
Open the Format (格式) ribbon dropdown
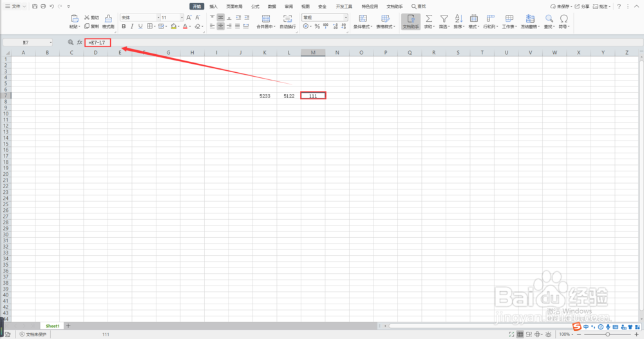(474, 21)
